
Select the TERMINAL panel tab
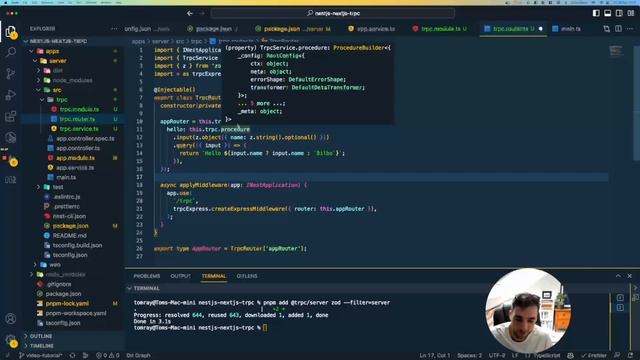tap(213, 276)
